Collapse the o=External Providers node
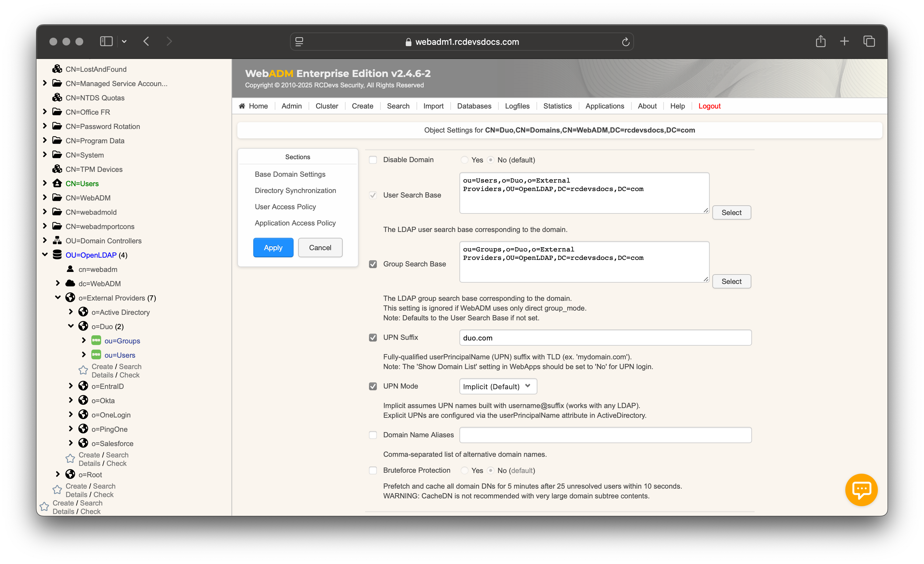Image resolution: width=924 pixels, height=564 pixels. [x=58, y=297]
